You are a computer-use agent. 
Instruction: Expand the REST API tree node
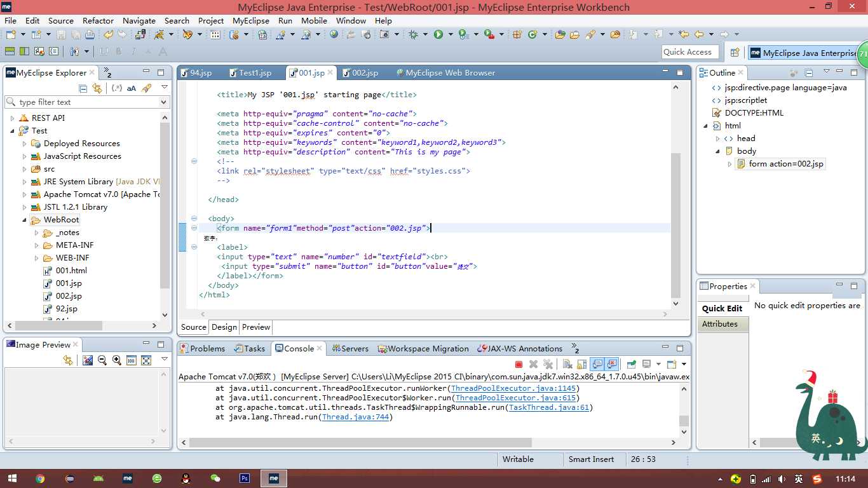coord(12,118)
